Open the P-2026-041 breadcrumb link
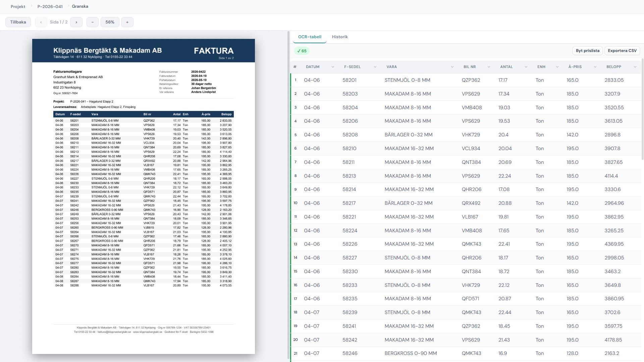 tap(50, 6)
